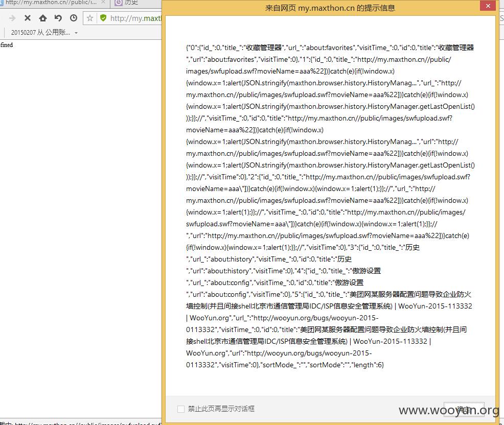
Task: Switch to the my.maxthon.cn/public tab
Action: pos(51,3)
